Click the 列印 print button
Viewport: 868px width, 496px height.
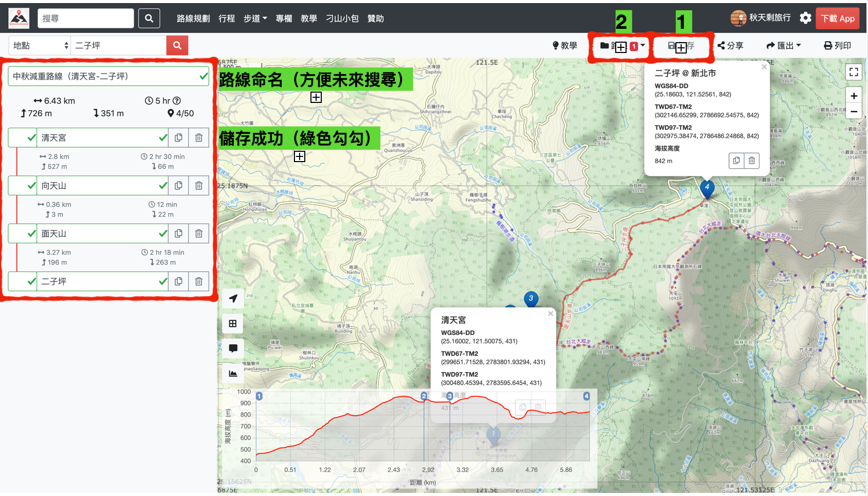[837, 46]
